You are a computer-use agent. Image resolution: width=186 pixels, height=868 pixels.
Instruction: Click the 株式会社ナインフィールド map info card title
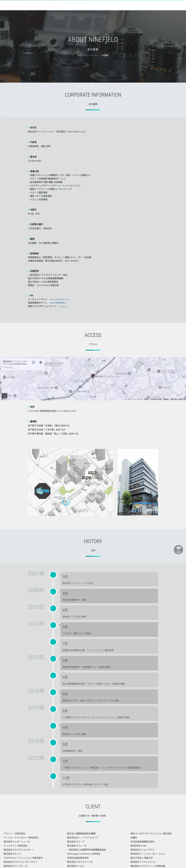(x=15, y=361)
